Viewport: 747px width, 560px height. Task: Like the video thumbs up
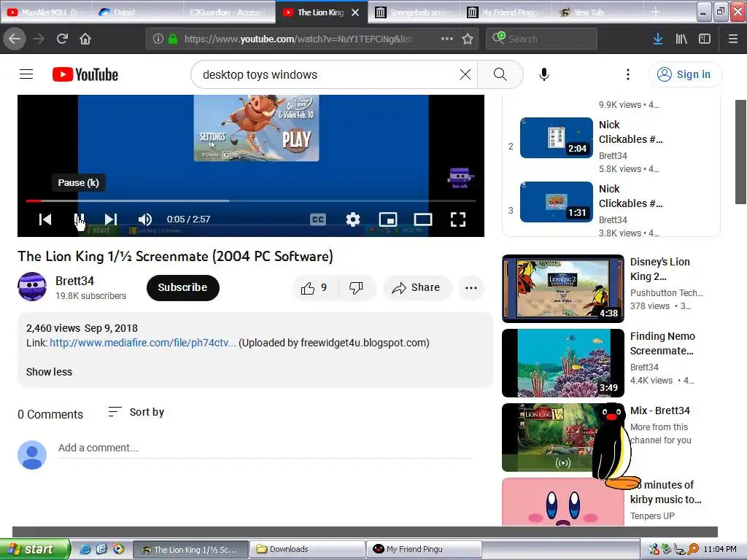tap(314, 287)
